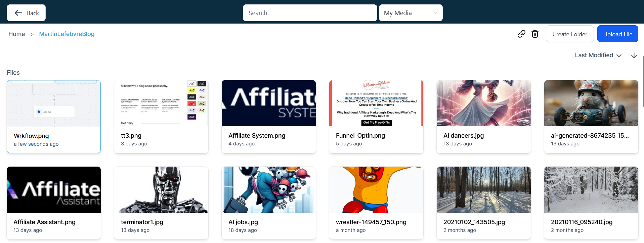This screenshot has width=644, height=243.
Task: Toggle sort direction arrow icon
Action: click(634, 56)
